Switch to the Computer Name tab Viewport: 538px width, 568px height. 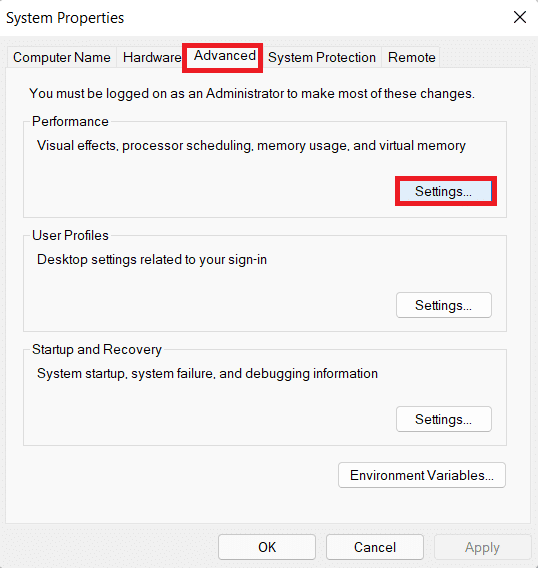pyautogui.click(x=62, y=57)
